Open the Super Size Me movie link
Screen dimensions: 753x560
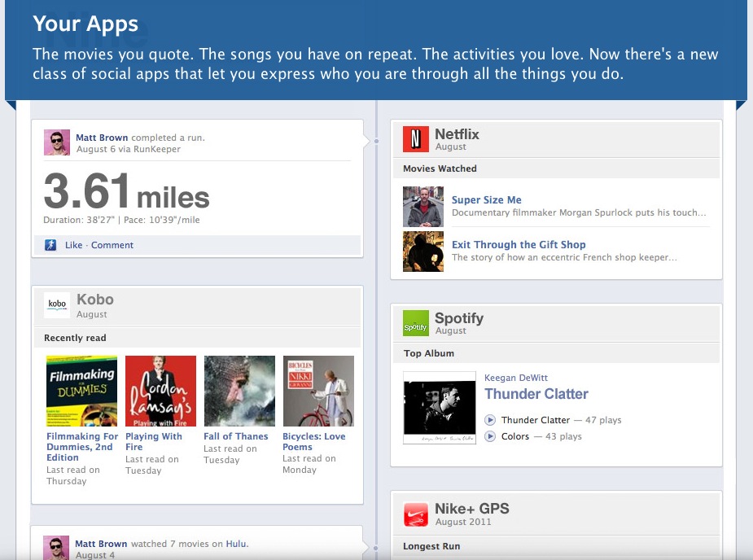pos(486,199)
